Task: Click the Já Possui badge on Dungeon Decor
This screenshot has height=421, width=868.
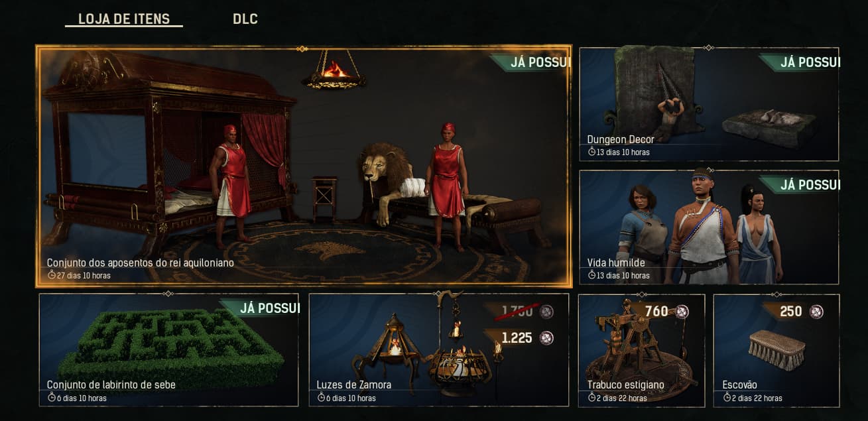Action: pos(800,62)
